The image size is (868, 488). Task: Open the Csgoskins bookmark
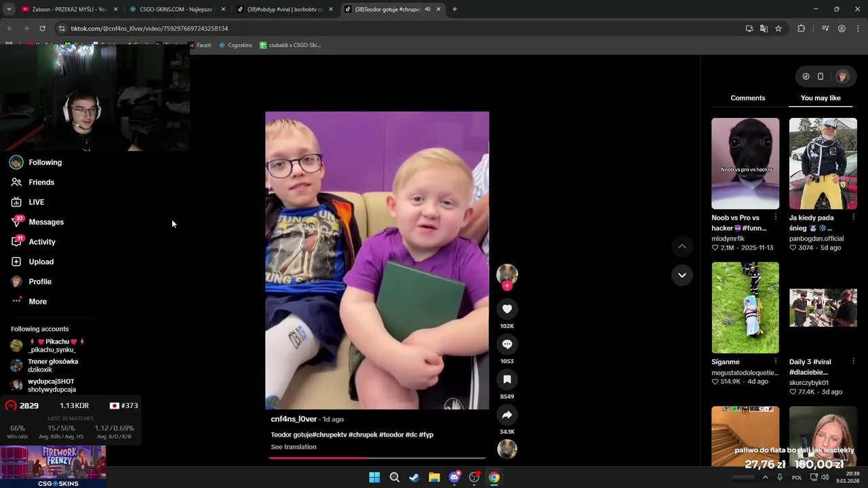[x=235, y=45]
